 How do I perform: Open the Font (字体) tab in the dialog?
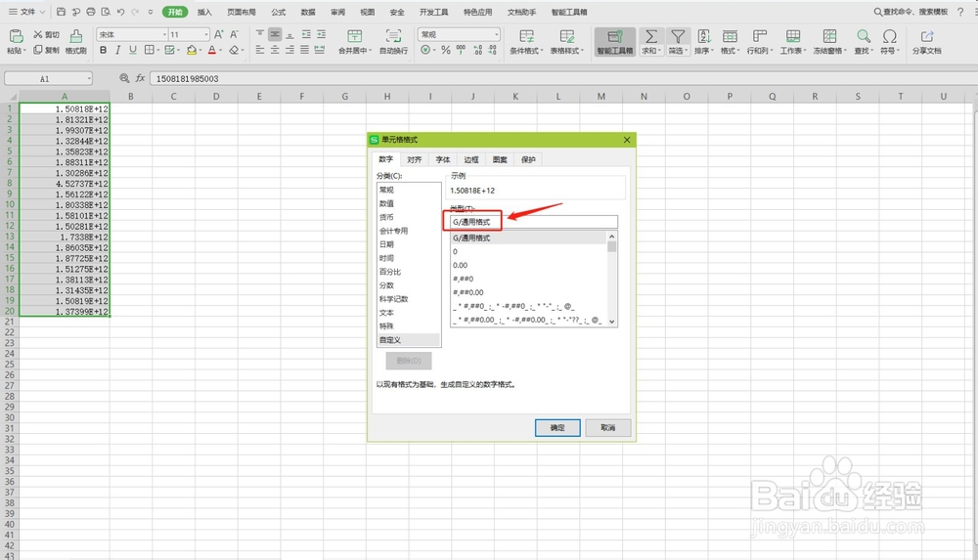click(x=443, y=159)
